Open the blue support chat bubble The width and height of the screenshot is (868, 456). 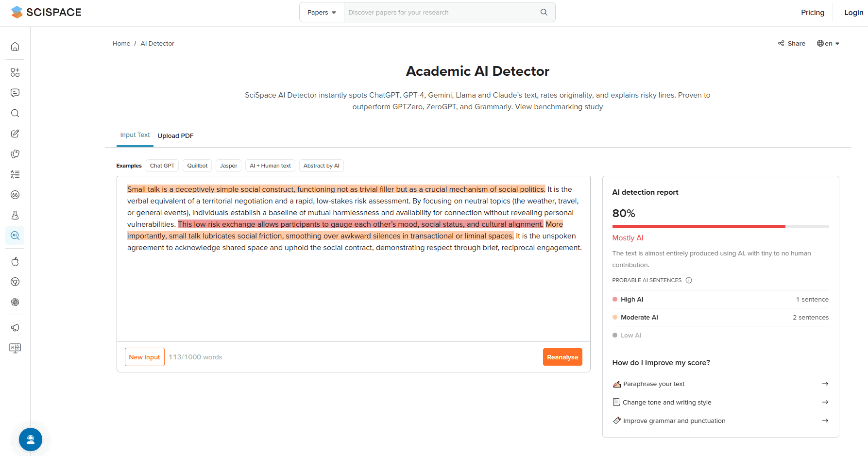[x=31, y=439]
